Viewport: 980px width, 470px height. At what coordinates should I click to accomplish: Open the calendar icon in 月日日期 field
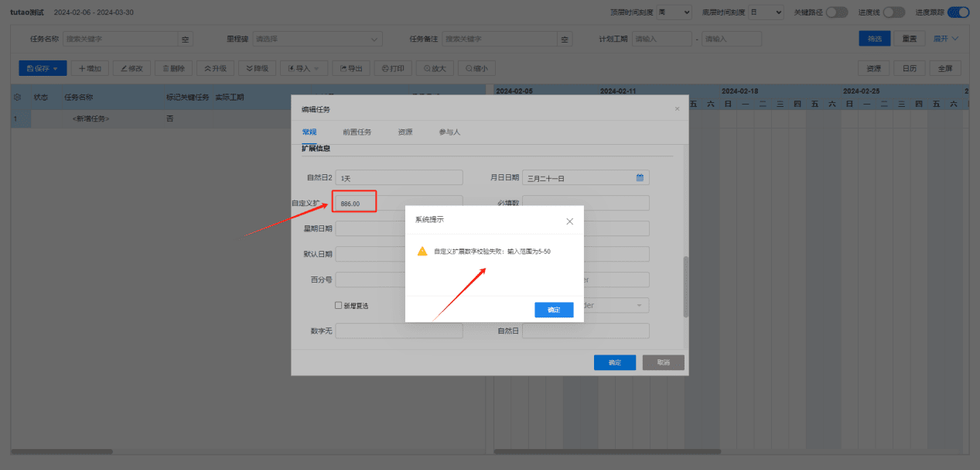coord(640,178)
